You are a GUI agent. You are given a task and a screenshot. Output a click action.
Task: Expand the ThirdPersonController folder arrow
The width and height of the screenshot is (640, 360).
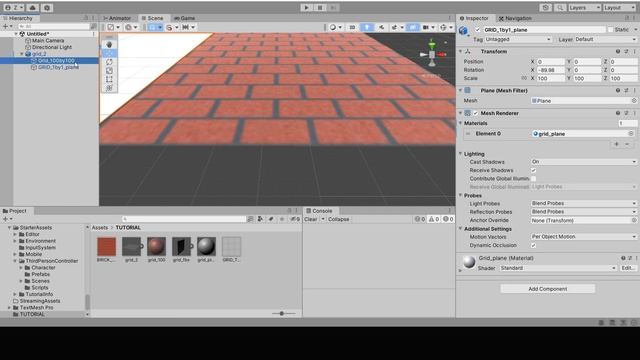(x=15, y=261)
